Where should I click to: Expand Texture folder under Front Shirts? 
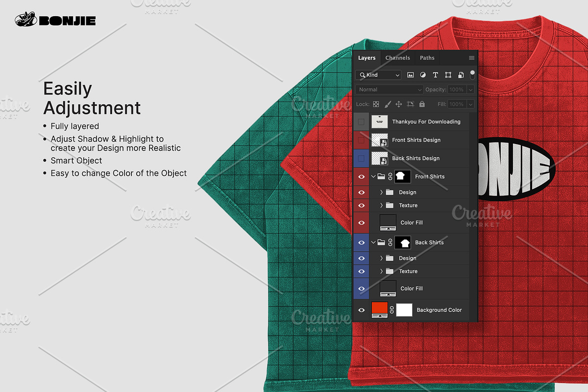coord(381,205)
